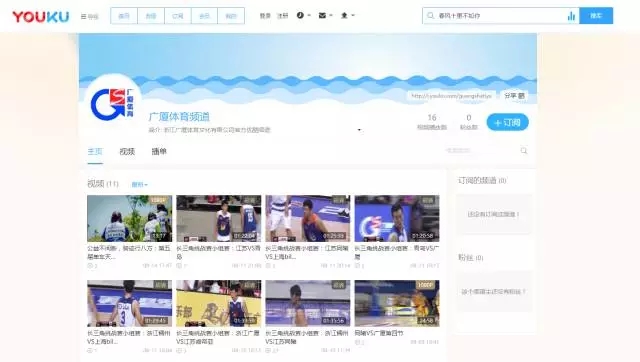Image resolution: width=640 pixels, height=362 pixels.
Task: Open the first video thumbnail with green trees
Action: tap(129, 218)
